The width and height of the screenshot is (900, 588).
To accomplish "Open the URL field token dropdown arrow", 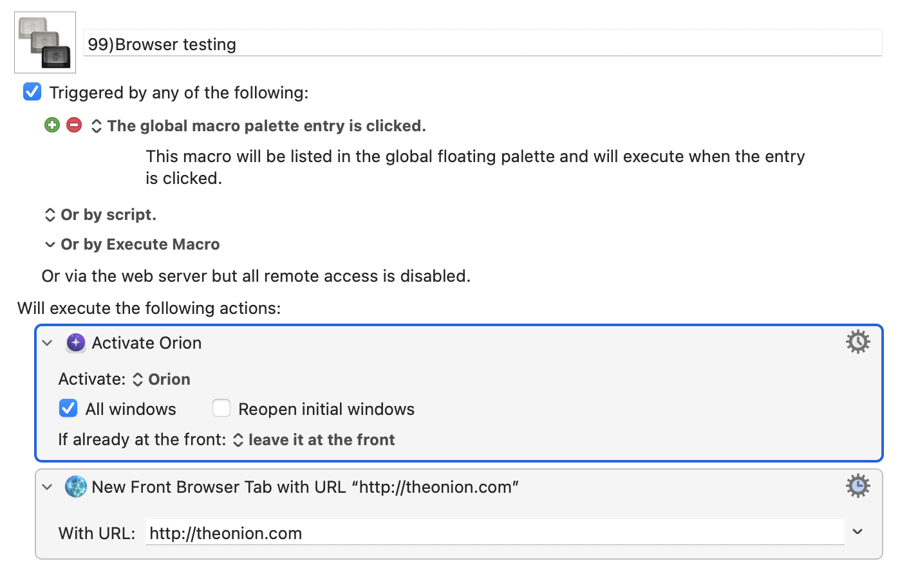I will click(858, 532).
